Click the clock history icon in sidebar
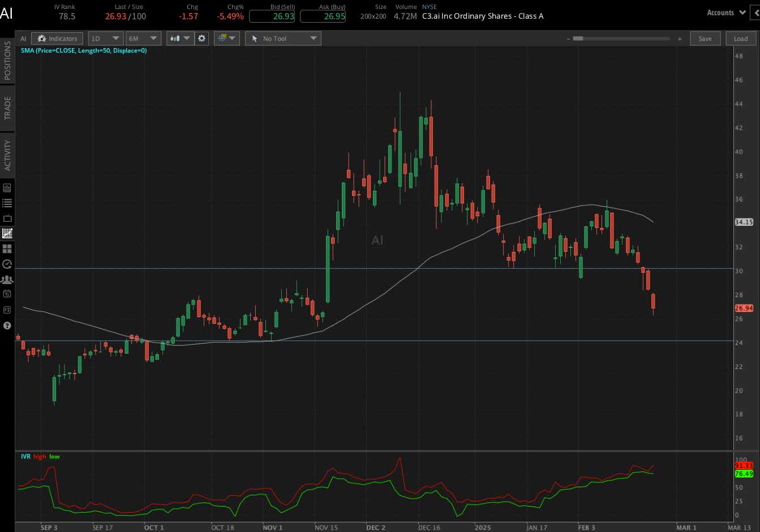 tap(7, 264)
